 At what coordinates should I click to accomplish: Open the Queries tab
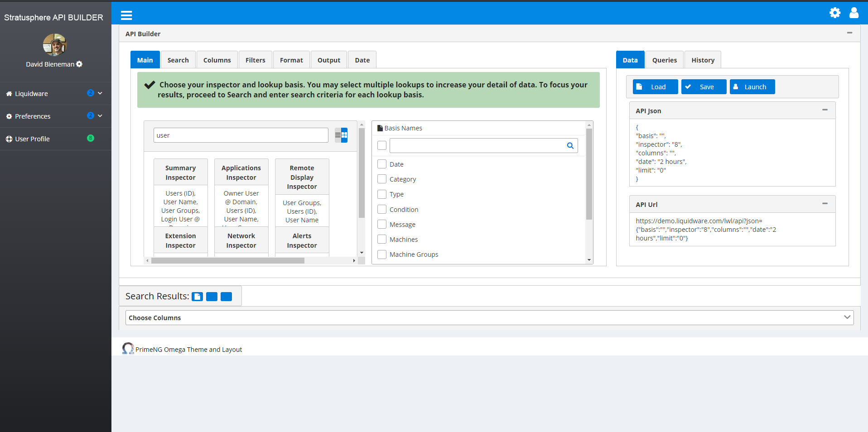tap(665, 60)
